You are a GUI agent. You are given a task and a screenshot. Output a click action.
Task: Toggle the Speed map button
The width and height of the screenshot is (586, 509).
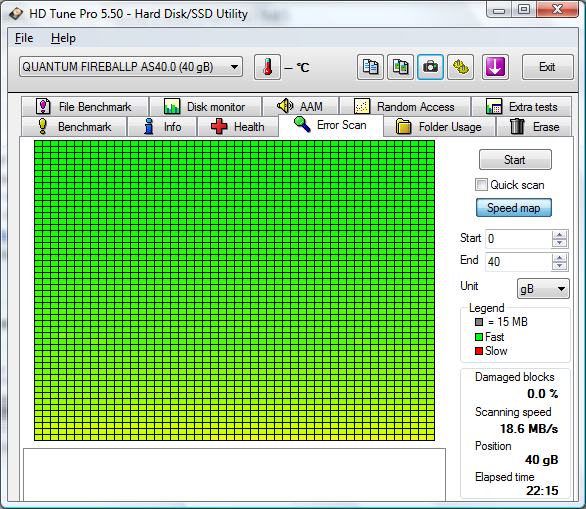pos(513,208)
